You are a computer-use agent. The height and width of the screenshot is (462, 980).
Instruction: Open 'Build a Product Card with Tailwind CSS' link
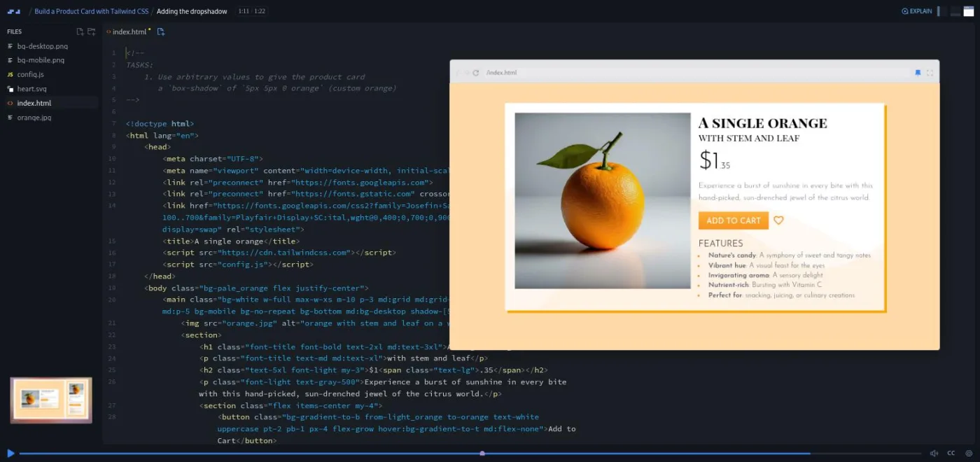92,11
